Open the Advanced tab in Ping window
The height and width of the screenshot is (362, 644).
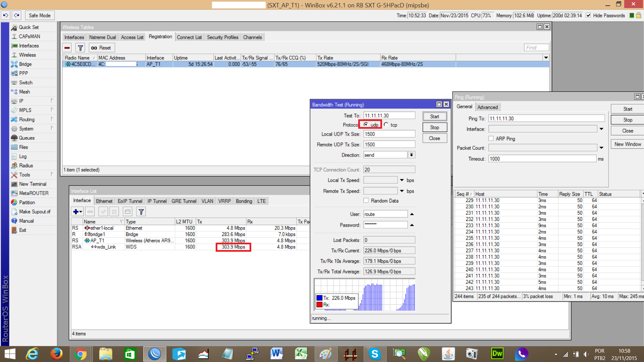487,107
